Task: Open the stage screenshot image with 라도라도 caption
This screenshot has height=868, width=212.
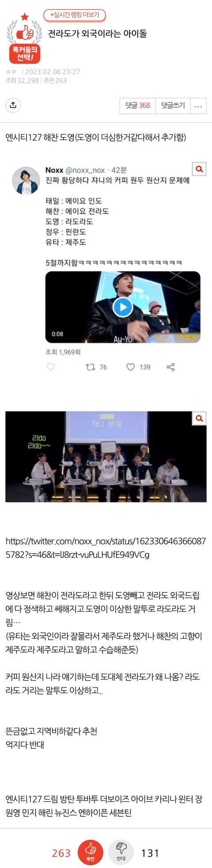Action: [x=106, y=457]
